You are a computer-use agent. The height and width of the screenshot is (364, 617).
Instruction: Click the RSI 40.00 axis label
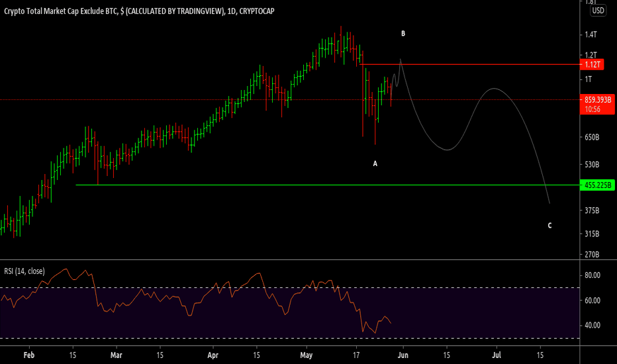click(593, 326)
